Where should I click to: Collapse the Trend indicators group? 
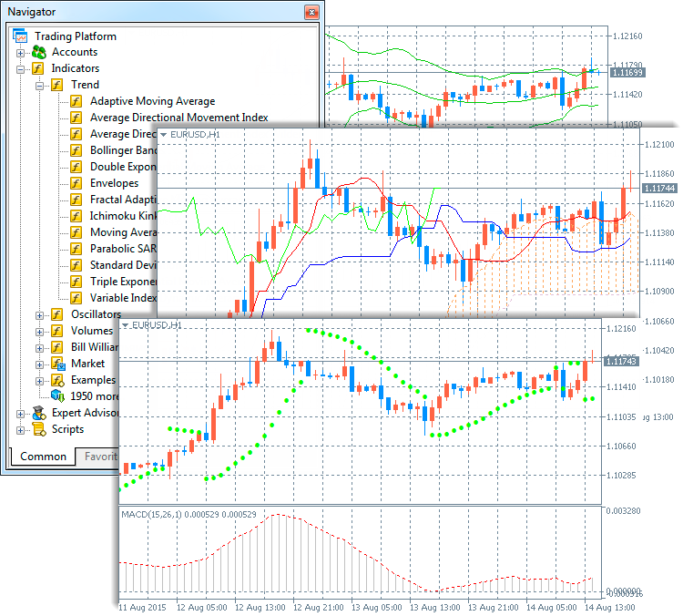pyautogui.click(x=40, y=85)
